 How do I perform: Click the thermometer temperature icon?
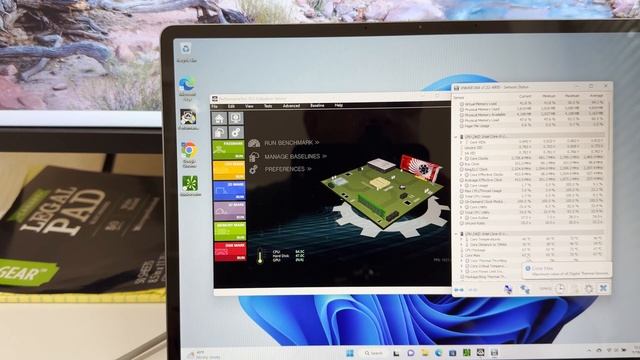coord(260,256)
